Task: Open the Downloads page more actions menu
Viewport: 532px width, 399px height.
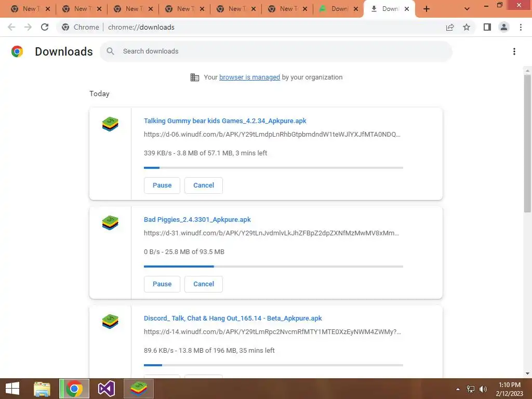Action: pos(514,51)
